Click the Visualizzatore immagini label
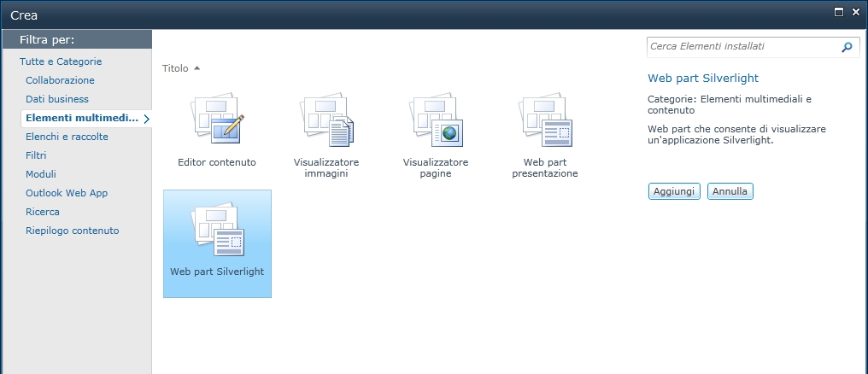 pos(326,168)
